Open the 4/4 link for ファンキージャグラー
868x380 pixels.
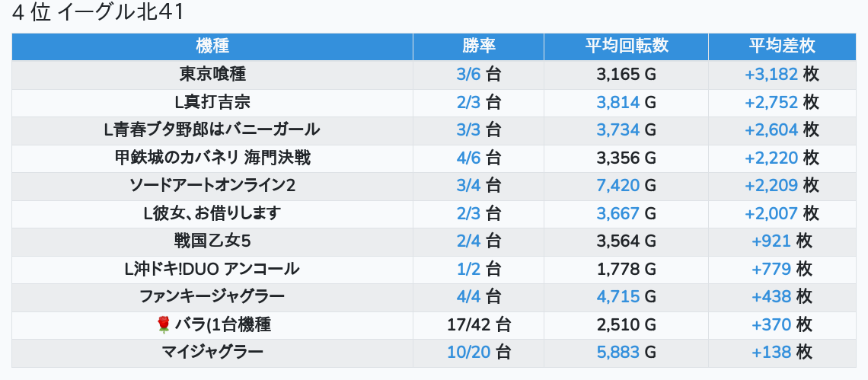[468, 297]
